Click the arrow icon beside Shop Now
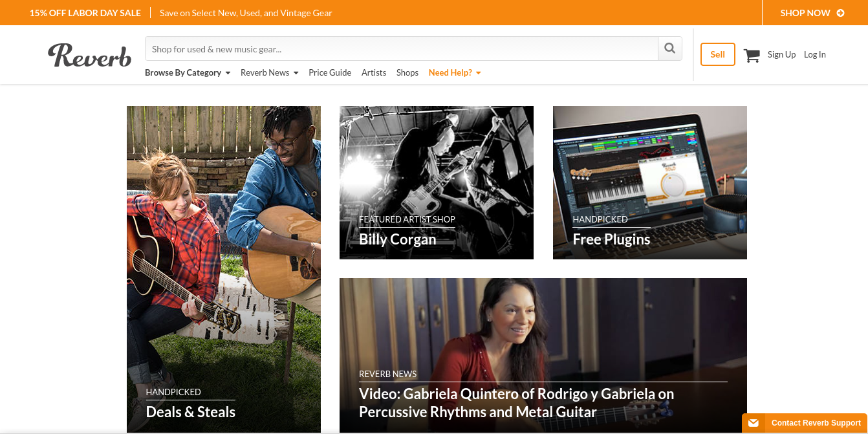 point(840,13)
